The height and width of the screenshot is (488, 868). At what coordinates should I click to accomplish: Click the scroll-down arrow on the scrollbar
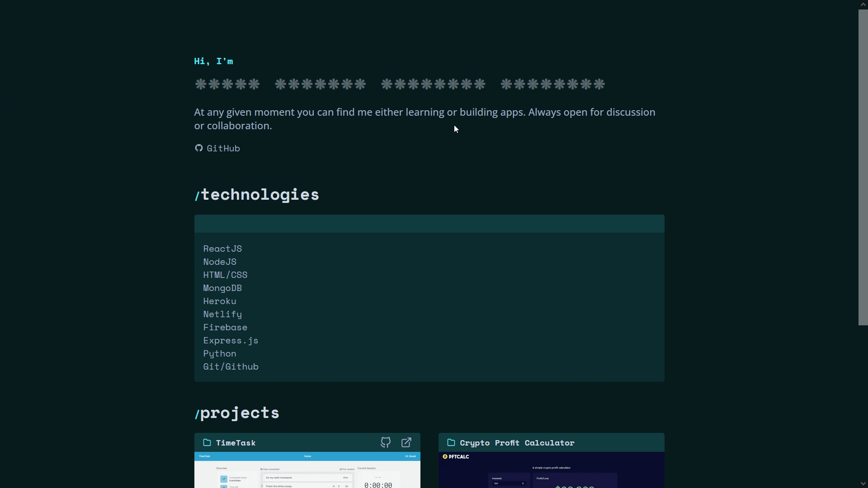tap(863, 483)
